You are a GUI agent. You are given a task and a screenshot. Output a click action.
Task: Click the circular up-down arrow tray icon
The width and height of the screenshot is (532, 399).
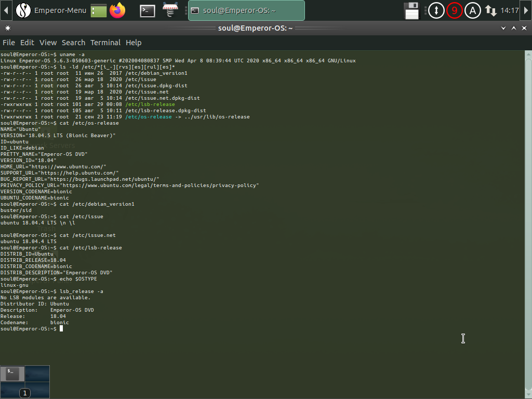[x=436, y=10]
